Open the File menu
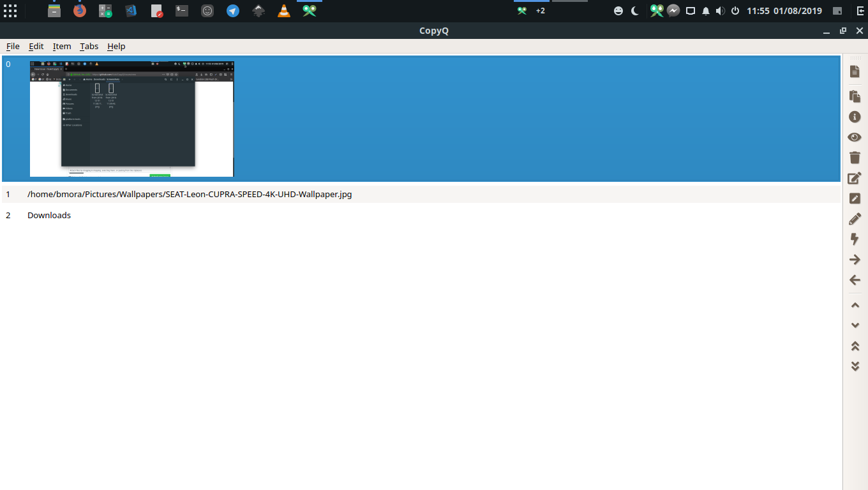Viewport: 868px width, 490px height. click(x=13, y=46)
